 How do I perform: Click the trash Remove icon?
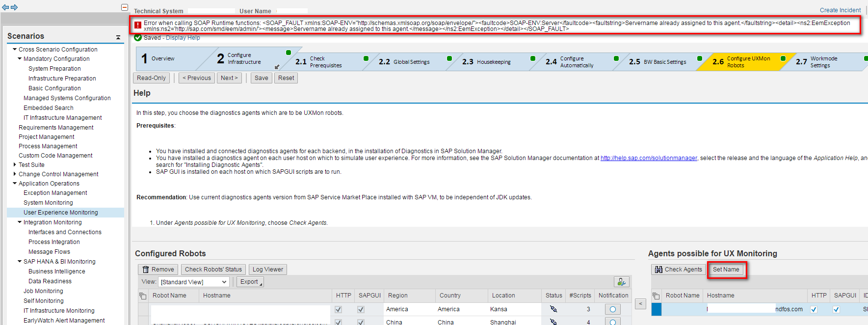(x=146, y=270)
